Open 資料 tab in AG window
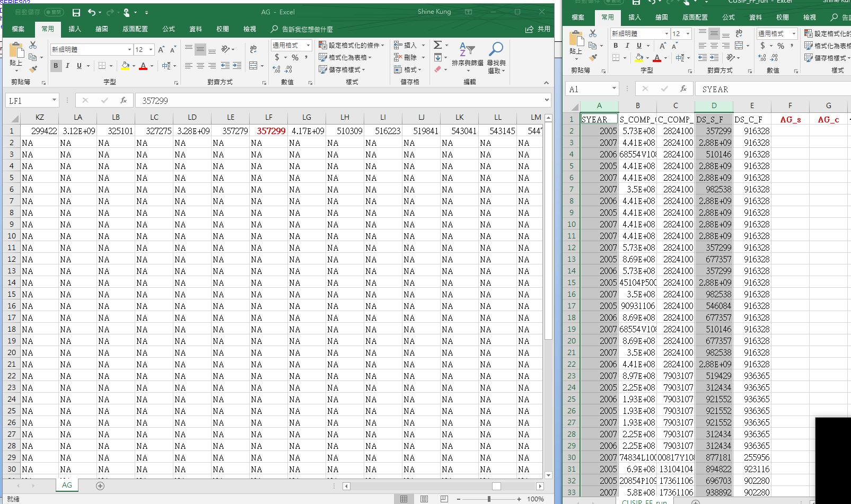This screenshot has height=504, width=851. tap(196, 29)
